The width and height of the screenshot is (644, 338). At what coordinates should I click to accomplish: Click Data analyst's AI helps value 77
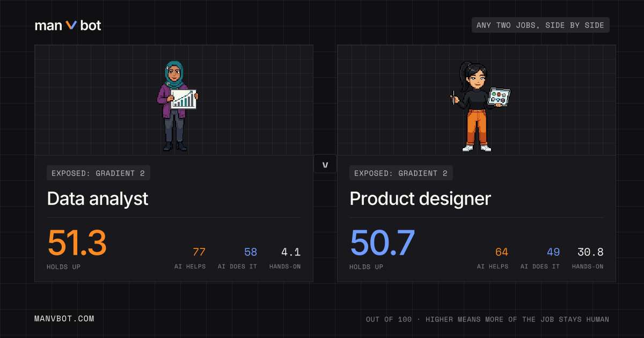tap(199, 252)
